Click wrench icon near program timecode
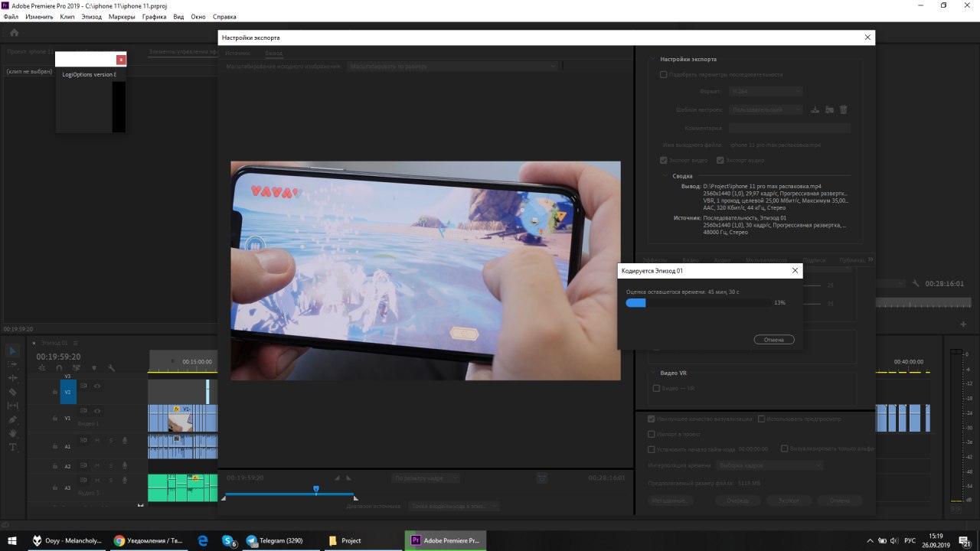Image resolution: width=980 pixels, height=551 pixels. [916, 283]
